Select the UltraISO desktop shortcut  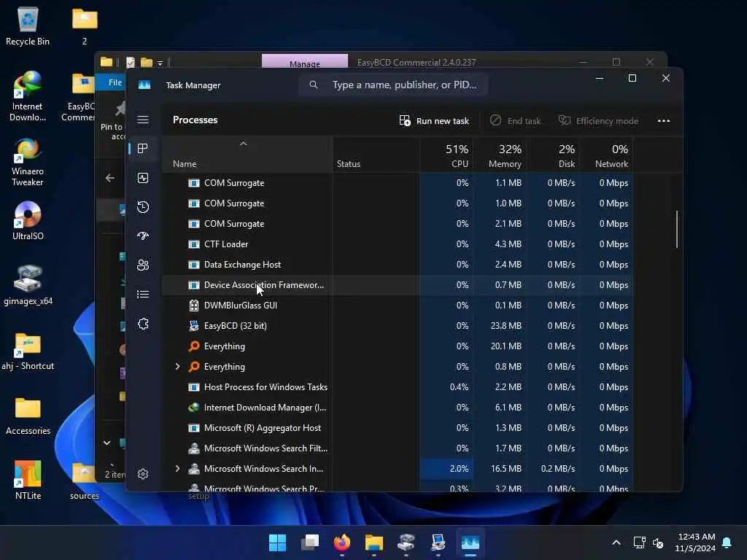pyautogui.click(x=28, y=221)
